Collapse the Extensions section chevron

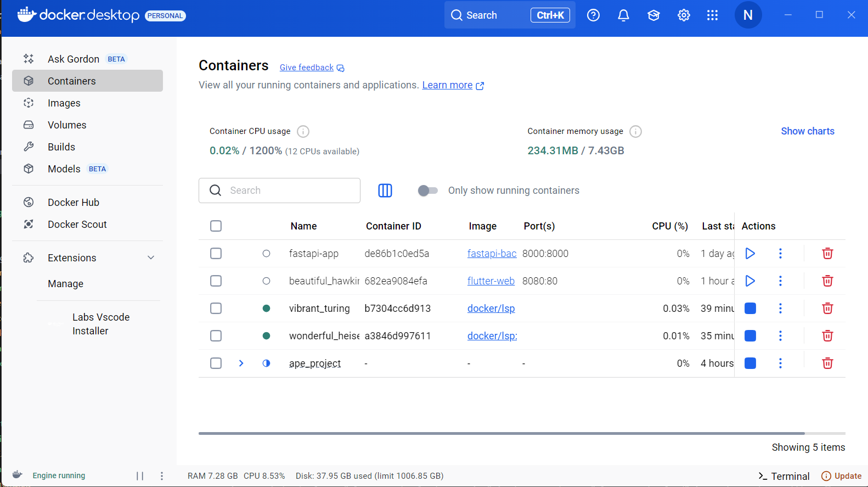coord(151,258)
